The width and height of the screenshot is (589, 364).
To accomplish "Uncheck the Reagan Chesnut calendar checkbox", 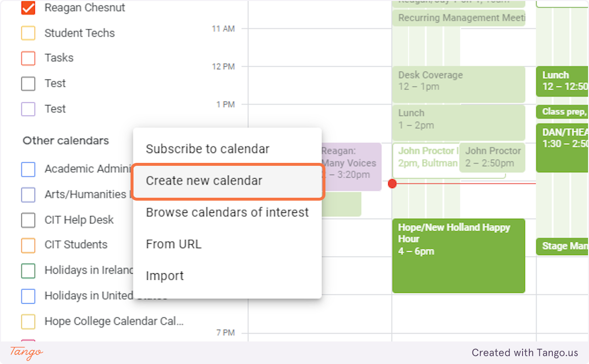I will [x=28, y=8].
